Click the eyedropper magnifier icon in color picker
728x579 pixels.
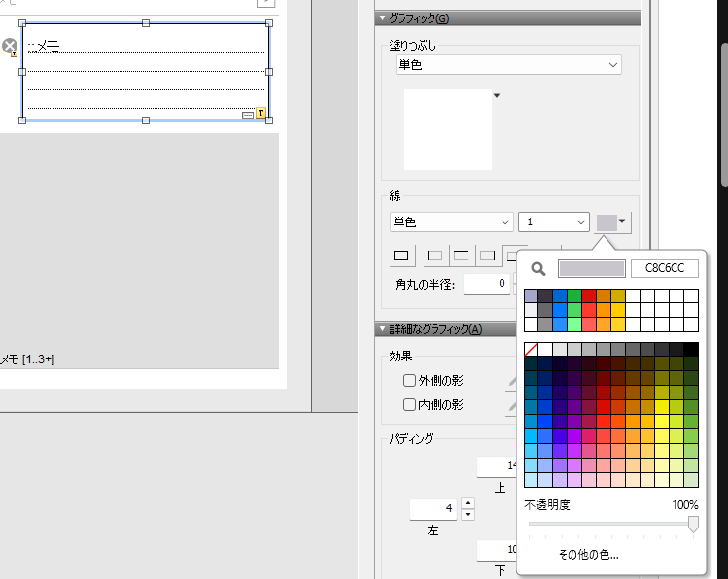tap(537, 269)
